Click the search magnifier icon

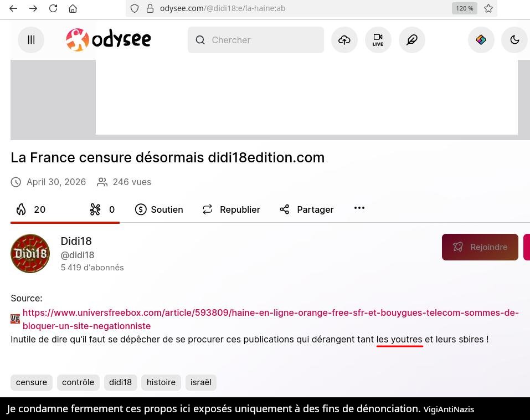coord(200,40)
